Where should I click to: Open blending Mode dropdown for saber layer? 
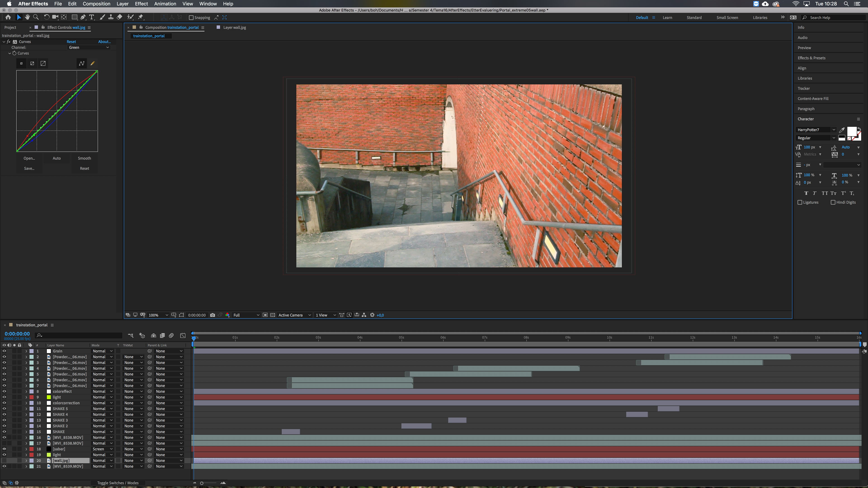click(x=102, y=449)
